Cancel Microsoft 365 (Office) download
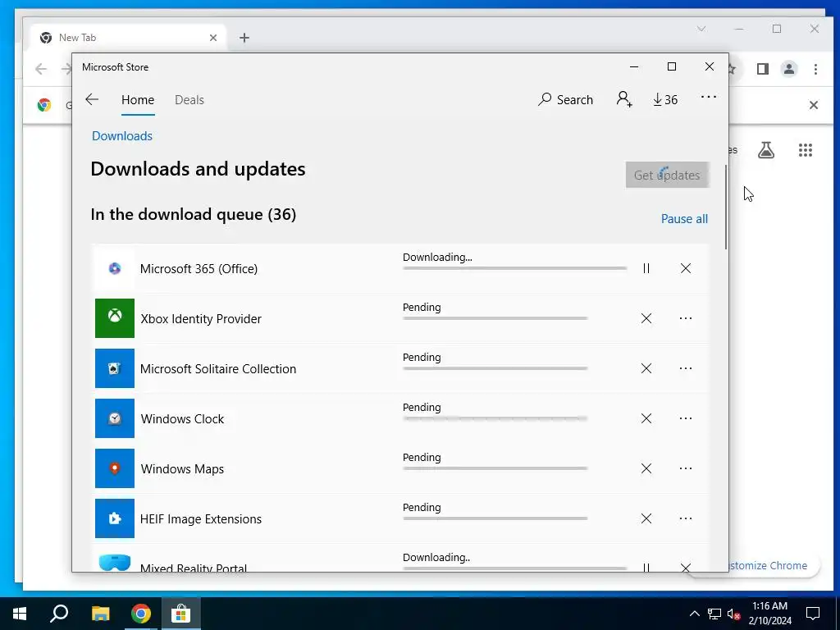840x630 pixels. [686, 268]
